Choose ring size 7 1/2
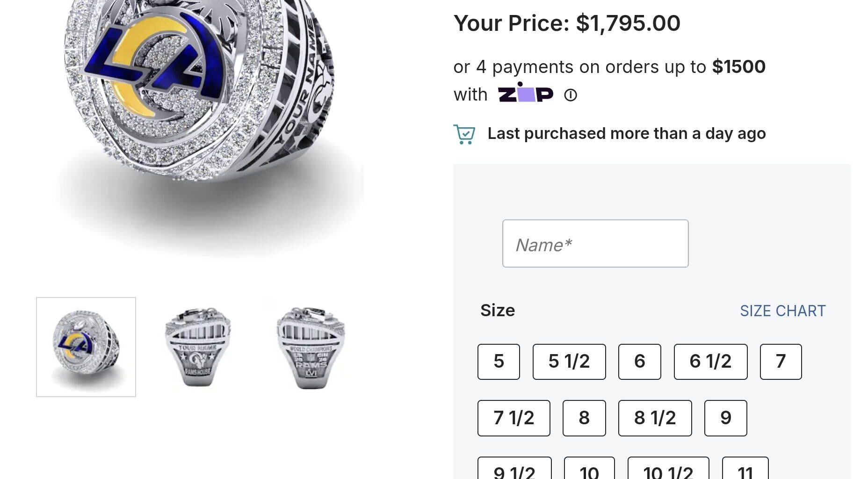The width and height of the screenshot is (868, 479). click(514, 418)
